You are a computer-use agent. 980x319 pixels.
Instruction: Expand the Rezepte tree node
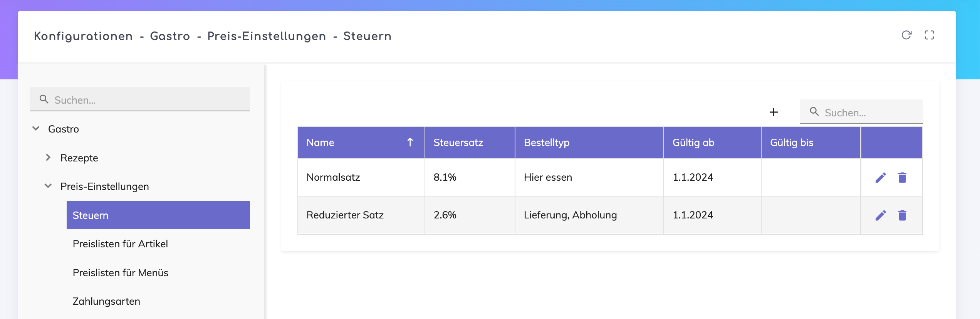[48, 158]
